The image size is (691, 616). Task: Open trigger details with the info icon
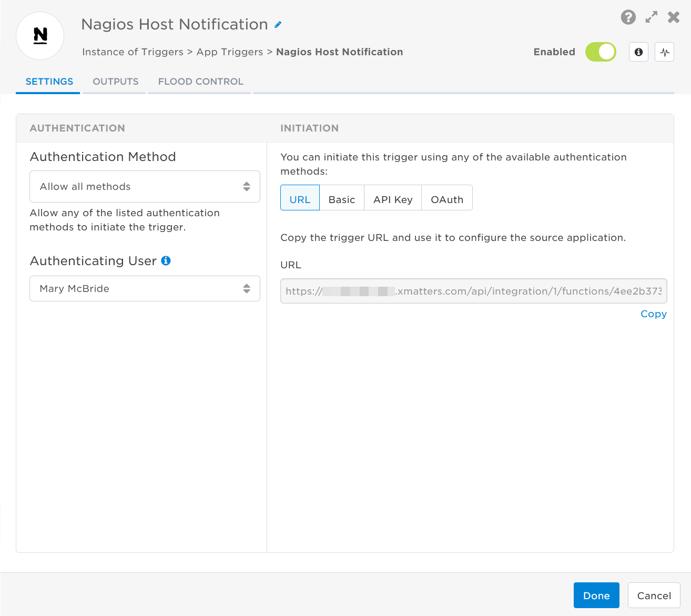tap(638, 52)
